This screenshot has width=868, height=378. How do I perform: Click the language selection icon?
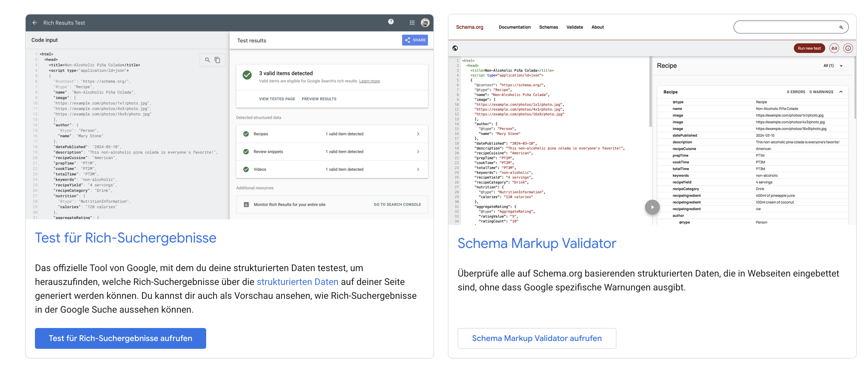(x=834, y=48)
